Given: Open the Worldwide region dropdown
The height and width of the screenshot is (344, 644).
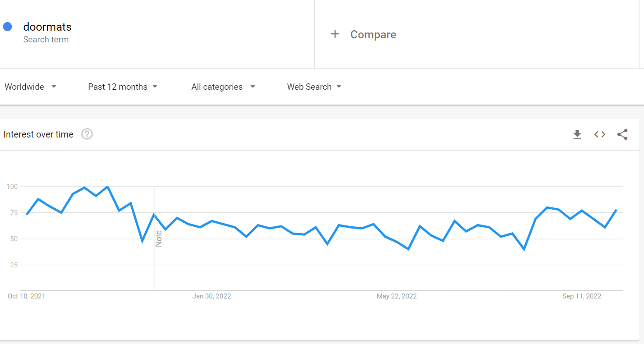Looking at the screenshot, I should [x=31, y=87].
